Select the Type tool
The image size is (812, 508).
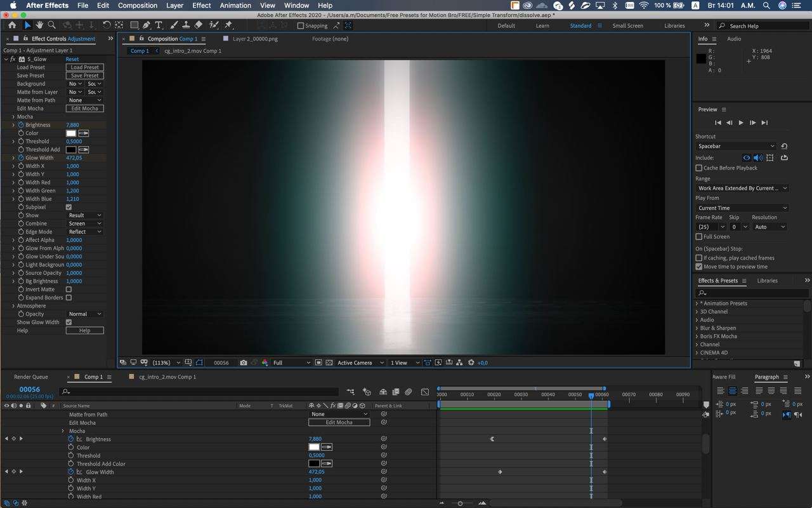159,25
